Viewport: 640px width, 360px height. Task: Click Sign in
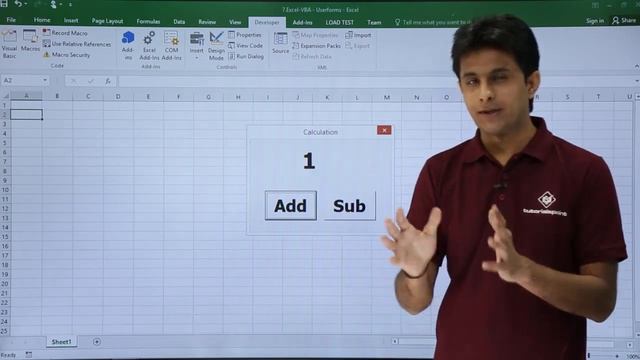click(595, 21)
